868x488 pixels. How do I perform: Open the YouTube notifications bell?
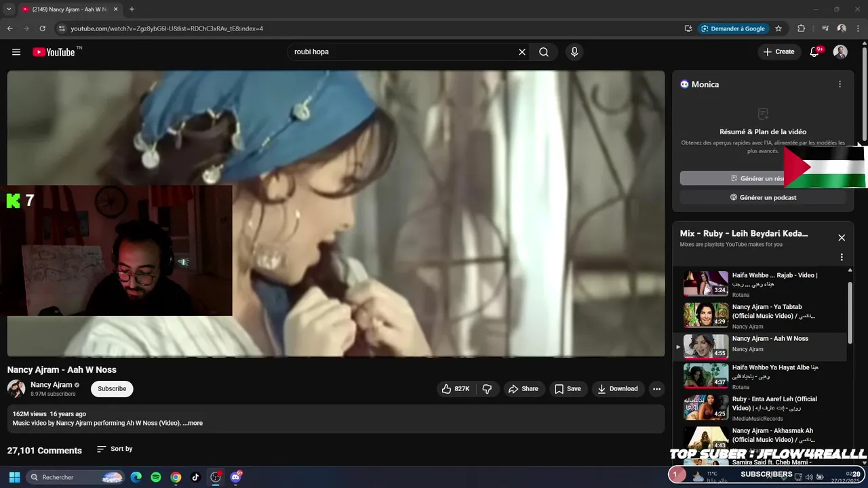pos(814,52)
